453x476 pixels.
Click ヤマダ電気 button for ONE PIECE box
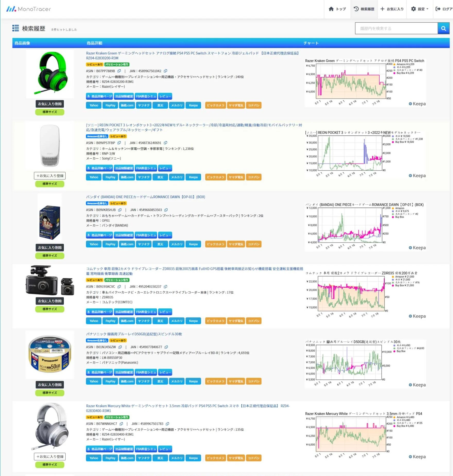tap(236, 244)
